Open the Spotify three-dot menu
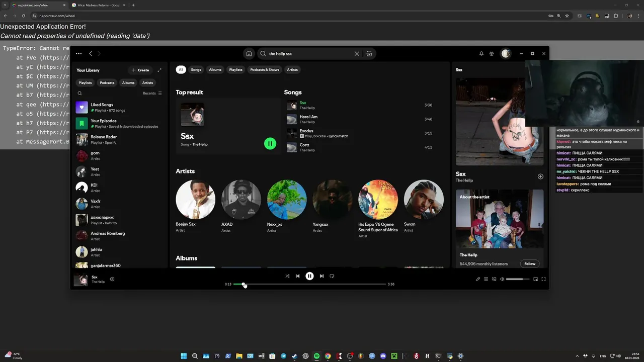644x362 pixels. pos(79,53)
